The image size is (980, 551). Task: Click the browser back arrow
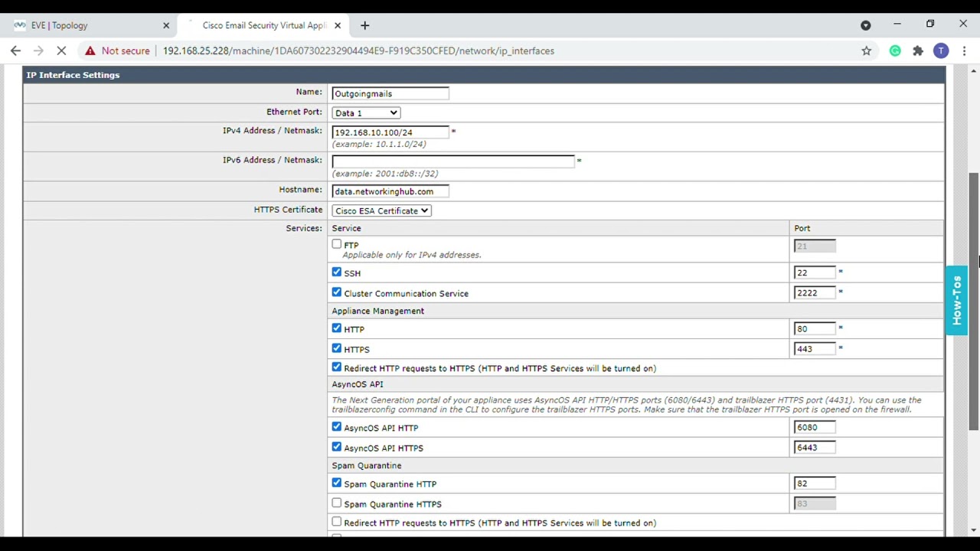15,51
